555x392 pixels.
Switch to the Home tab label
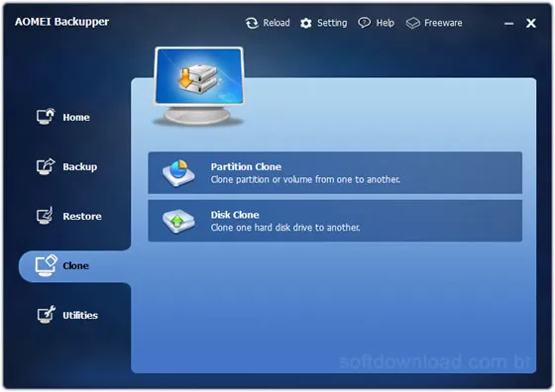coord(76,118)
